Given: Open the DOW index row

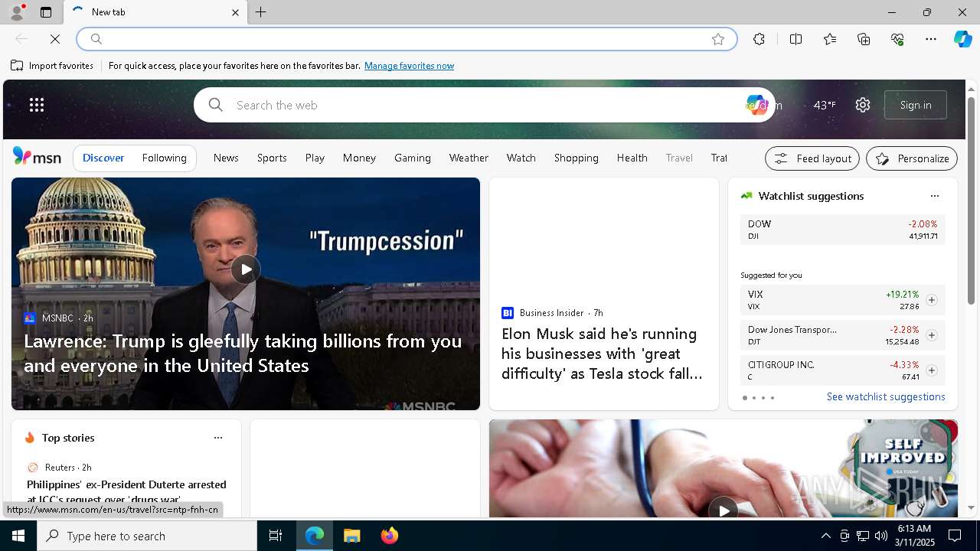Looking at the screenshot, I should point(842,230).
